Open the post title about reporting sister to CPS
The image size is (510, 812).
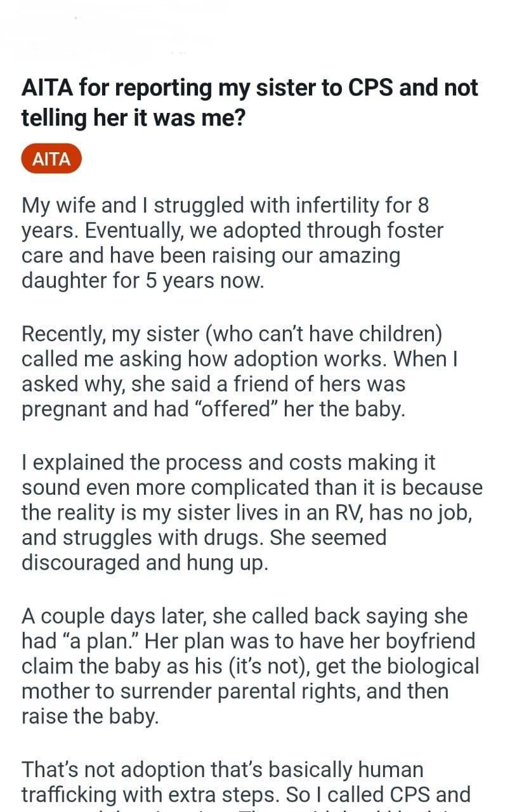pyautogui.click(x=249, y=103)
